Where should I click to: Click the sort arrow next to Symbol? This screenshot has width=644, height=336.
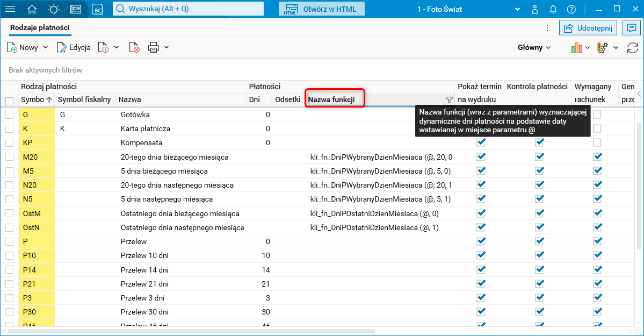pyautogui.click(x=49, y=99)
